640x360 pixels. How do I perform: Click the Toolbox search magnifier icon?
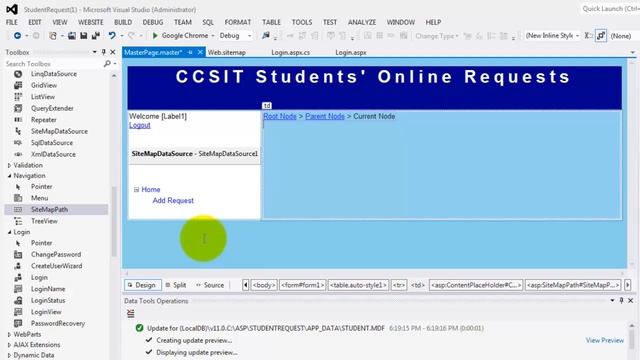pos(107,64)
